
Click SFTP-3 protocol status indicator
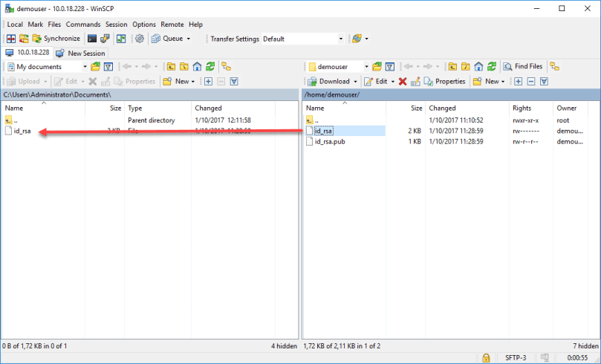pos(516,358)
